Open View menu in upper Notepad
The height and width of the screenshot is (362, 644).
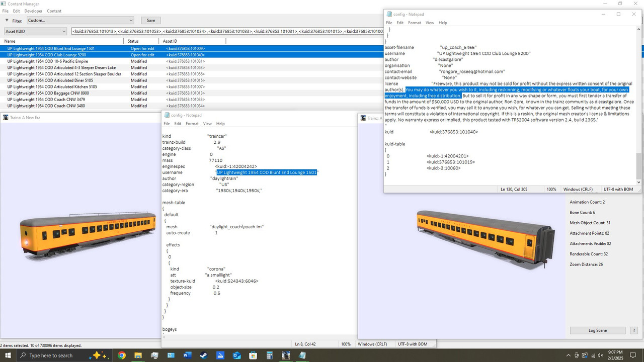pos(430,23)
